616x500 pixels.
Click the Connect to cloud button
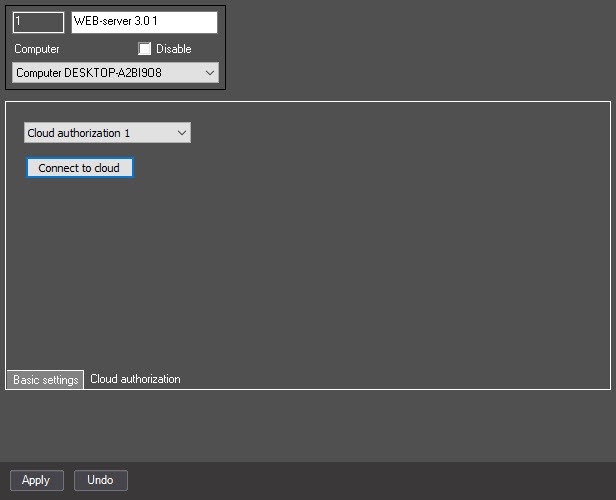click(80, 168)
